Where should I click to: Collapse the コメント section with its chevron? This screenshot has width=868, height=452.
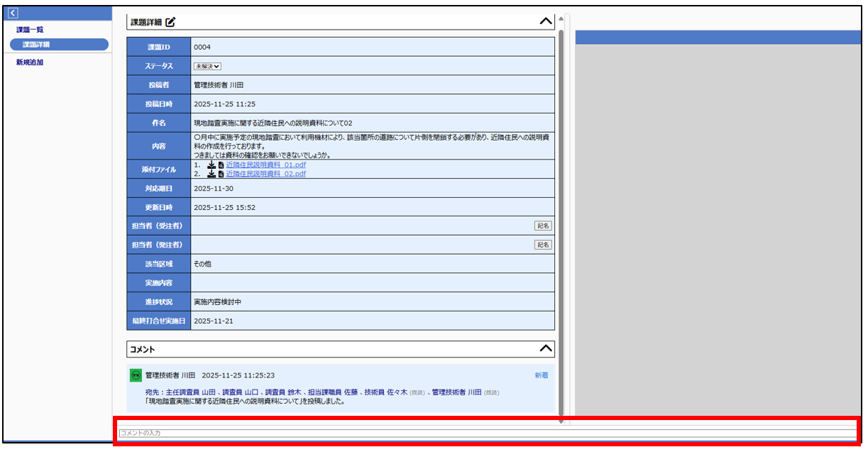546,348
